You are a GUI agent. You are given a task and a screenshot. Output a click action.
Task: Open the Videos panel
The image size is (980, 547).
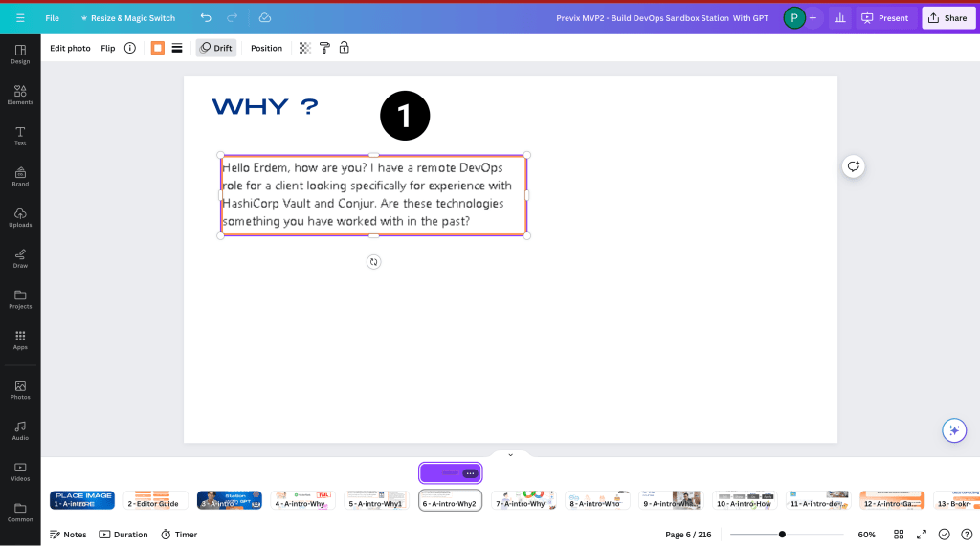[x=20, y=471]
